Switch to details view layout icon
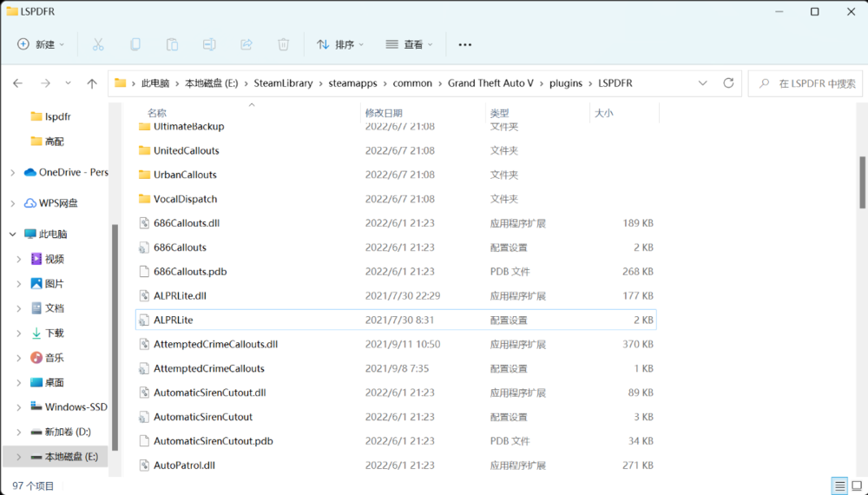This screenshot has width=868, height=495. (x=838, y=485)
